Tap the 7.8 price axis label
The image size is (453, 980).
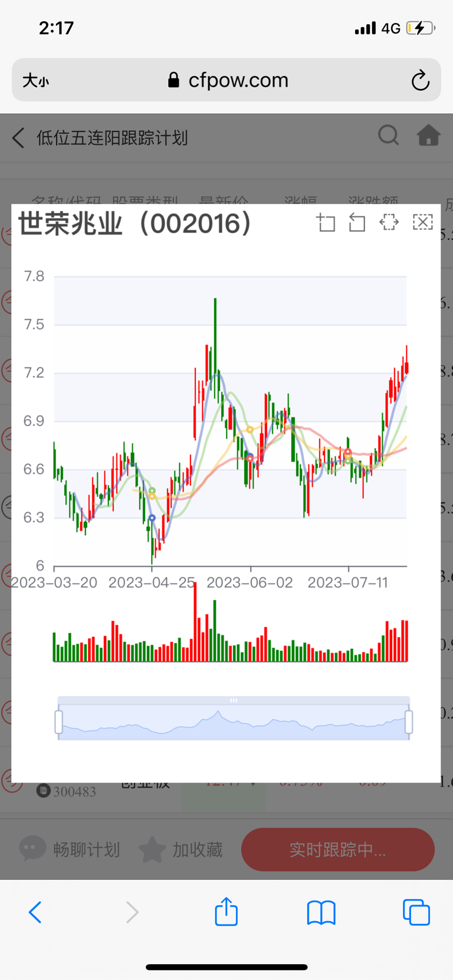click(34, 276)
